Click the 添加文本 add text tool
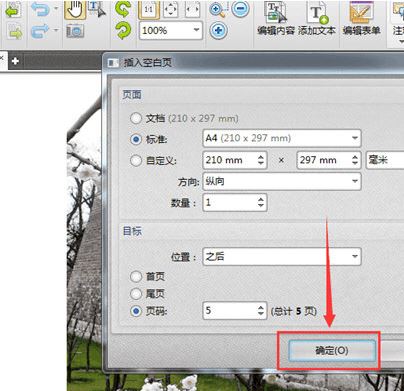404x391 pixels. tap(317, 19)
